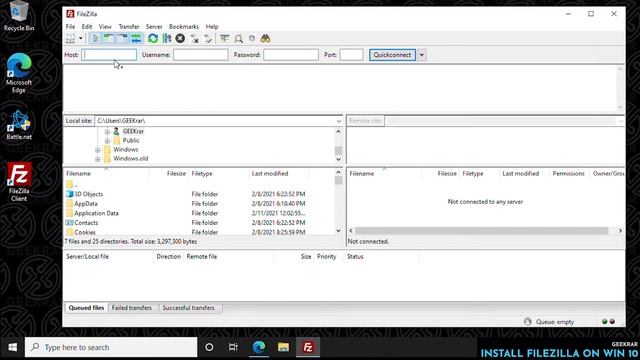
Task: Expand the Public folder tree node
Action: [107, 140]
